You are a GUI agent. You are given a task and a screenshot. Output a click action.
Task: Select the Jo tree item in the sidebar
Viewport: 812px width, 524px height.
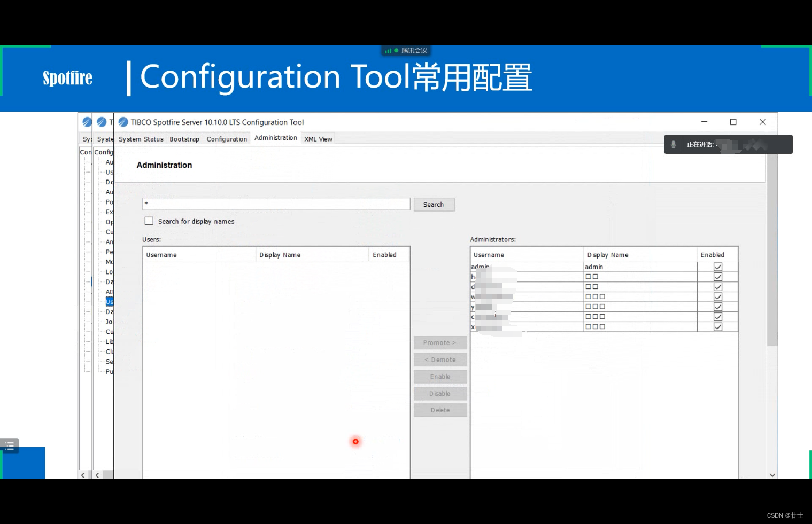pyautogui.click(x=110, y=322)
